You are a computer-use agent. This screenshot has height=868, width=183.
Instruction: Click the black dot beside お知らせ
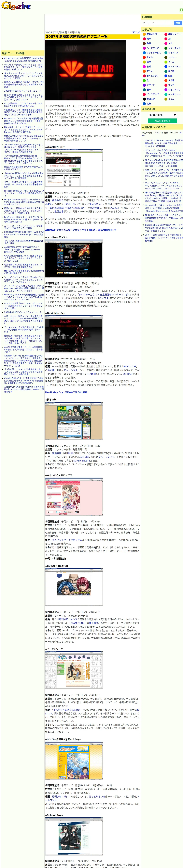pyautogui.click(x=144, y=99)
